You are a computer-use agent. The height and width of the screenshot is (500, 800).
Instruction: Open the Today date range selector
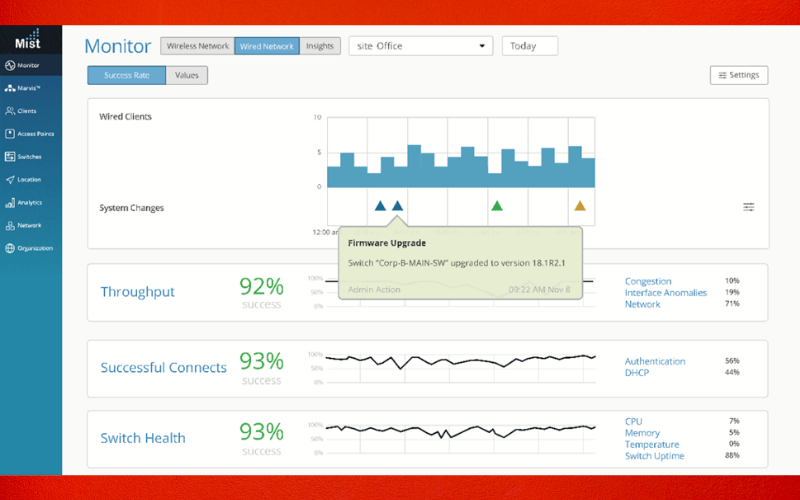530,46
